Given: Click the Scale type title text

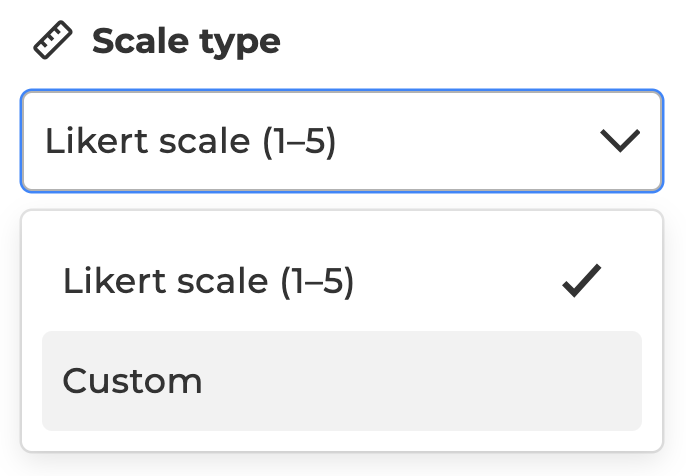Looking at the screenshot, I should (186, 42).
